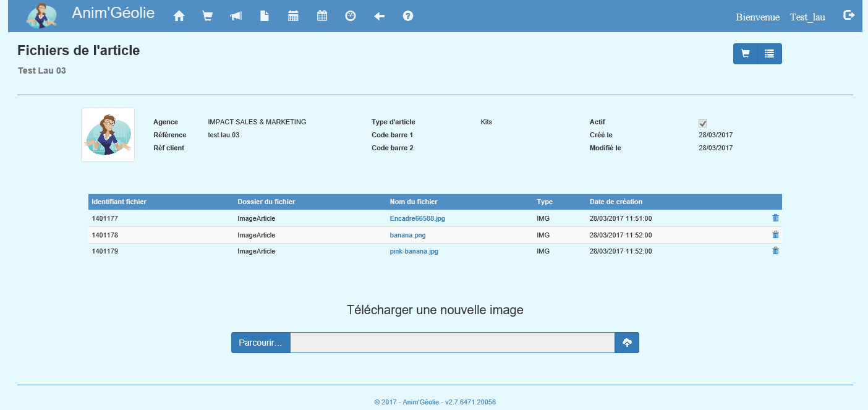The width and height of the screenshot is (868, 410).
Task: Open the help question mark icon
Action: tap(408, 16)
